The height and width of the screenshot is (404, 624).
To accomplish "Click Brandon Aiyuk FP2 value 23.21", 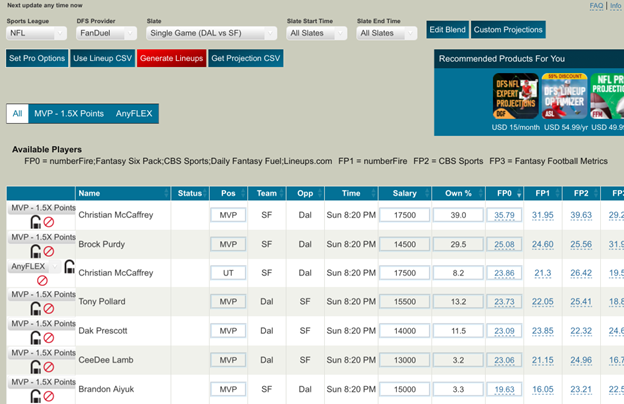I will coord(581,389).
